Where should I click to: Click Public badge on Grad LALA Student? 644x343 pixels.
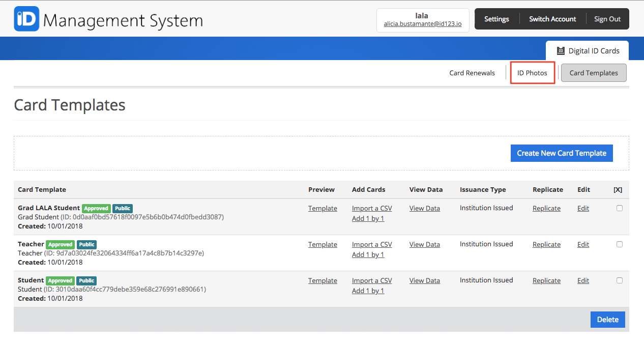123,208
